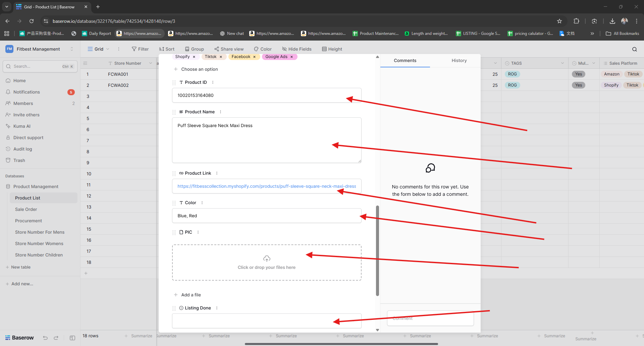Open the Grid view dropdown
This screenshot has height=346, width=644.
99,49
